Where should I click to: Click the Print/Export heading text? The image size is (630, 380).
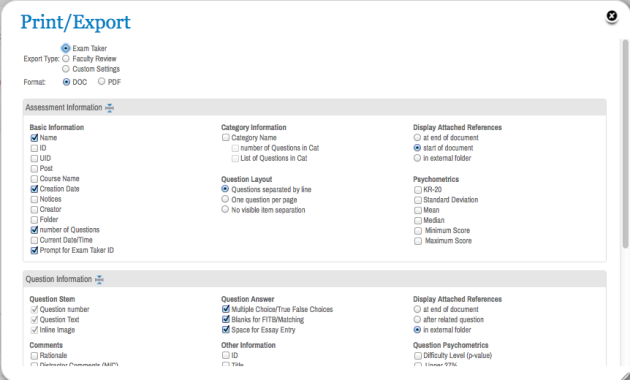click(x=76, y=22)
